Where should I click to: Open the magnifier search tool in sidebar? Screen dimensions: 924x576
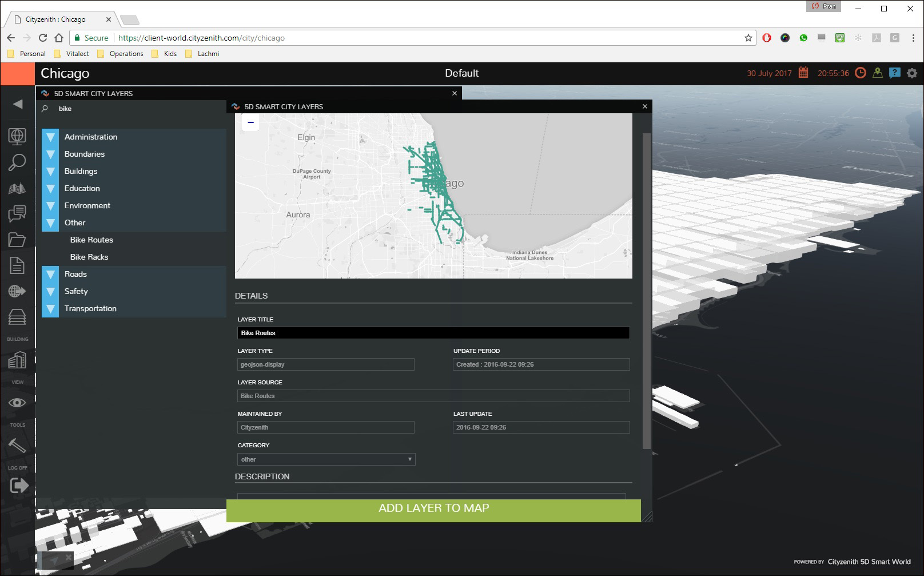17,162
